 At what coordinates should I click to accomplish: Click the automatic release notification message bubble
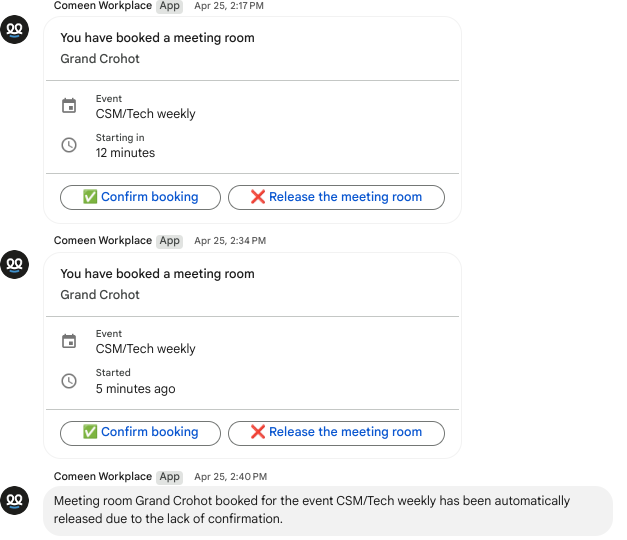pyautogui.click(x=328, y=510)
